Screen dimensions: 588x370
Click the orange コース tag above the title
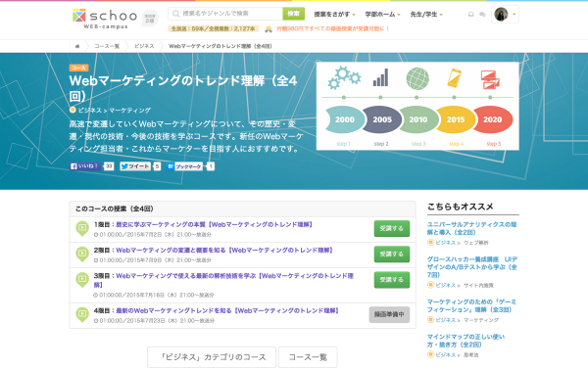click(x=78, y=68)
